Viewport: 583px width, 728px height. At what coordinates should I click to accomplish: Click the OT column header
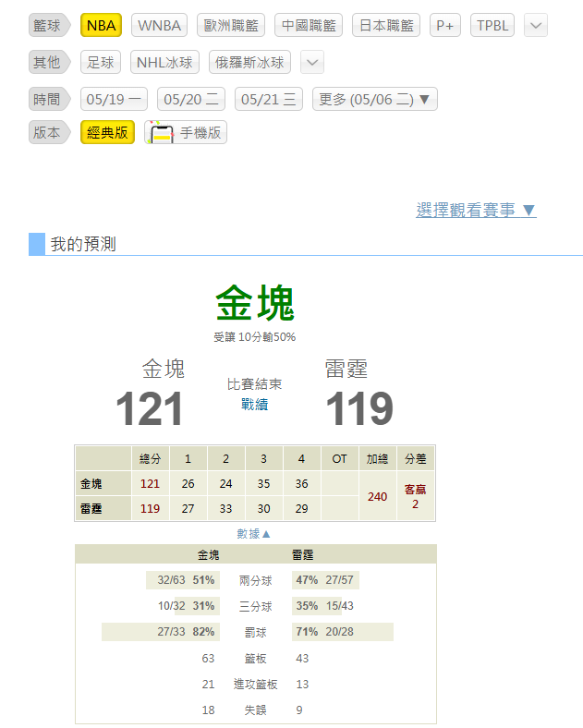click(x=339, y=459)
